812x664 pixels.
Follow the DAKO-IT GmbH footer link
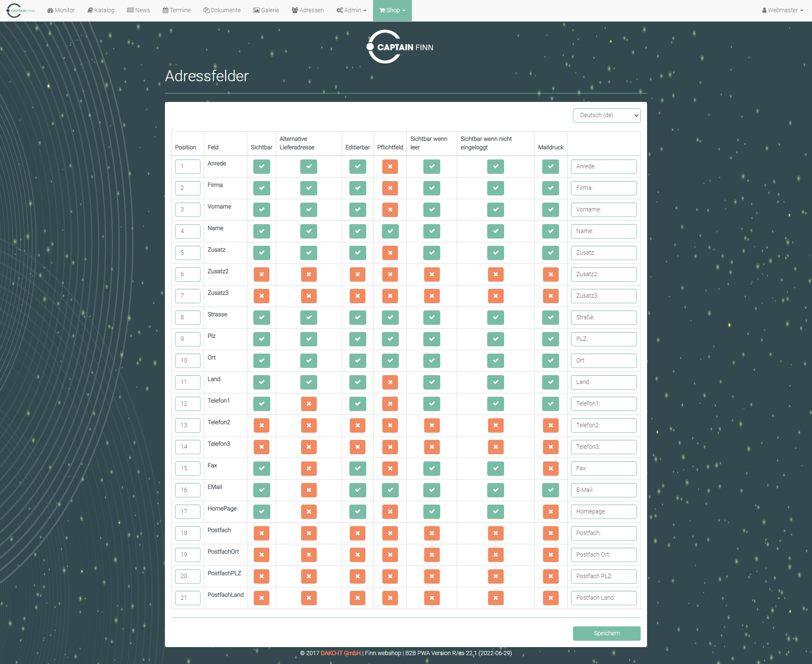pos(340,653)
